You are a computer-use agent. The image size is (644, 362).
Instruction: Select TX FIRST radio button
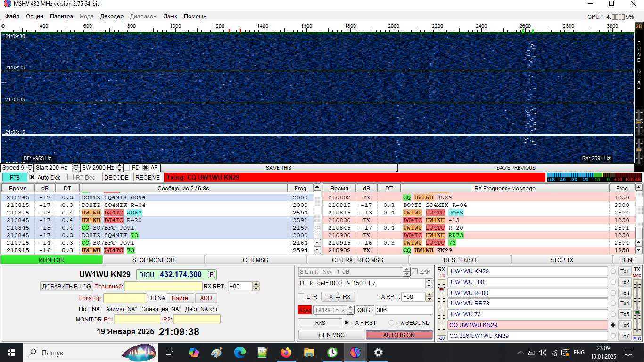pyautogui.click(x=347, y=323)
